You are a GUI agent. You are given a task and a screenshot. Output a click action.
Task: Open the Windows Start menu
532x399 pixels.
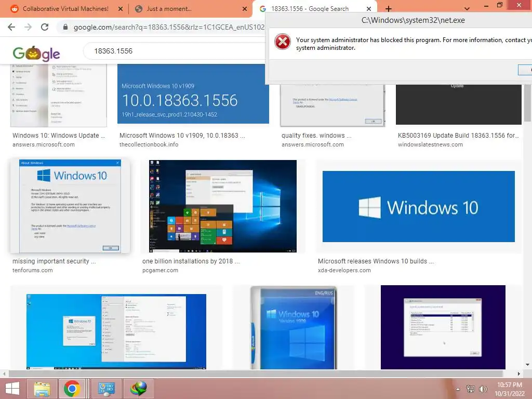point(12,388)
